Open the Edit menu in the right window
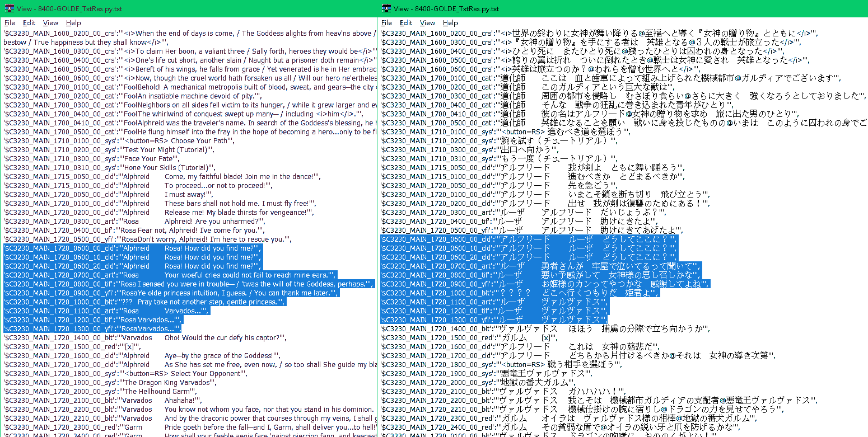Screen dimensions: 868x437 [406, 23]
